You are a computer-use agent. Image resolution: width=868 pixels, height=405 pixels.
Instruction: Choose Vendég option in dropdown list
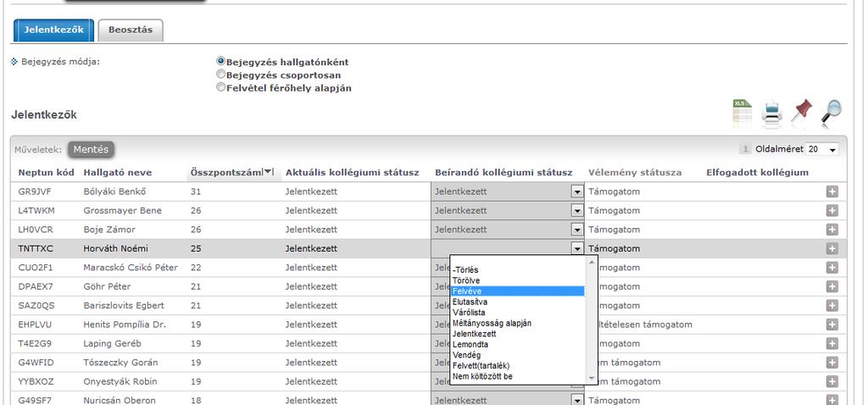click(x=517, y=355)
